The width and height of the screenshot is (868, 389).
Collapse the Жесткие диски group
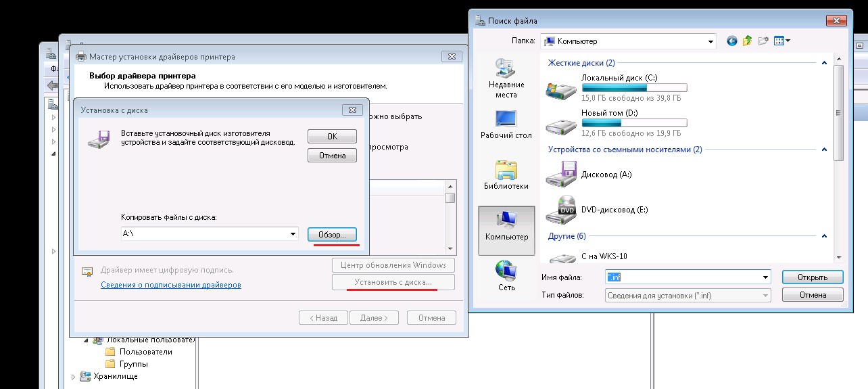[x=824, y=63]
